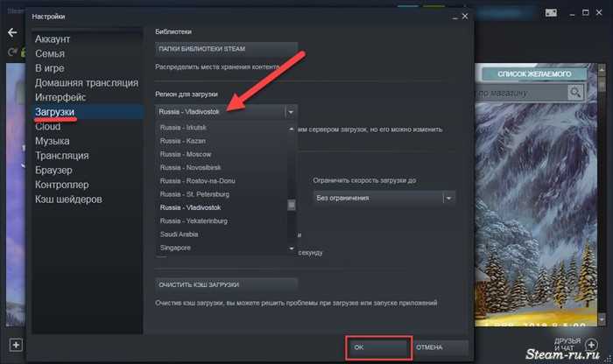Maximize the Steam main window

585,13
